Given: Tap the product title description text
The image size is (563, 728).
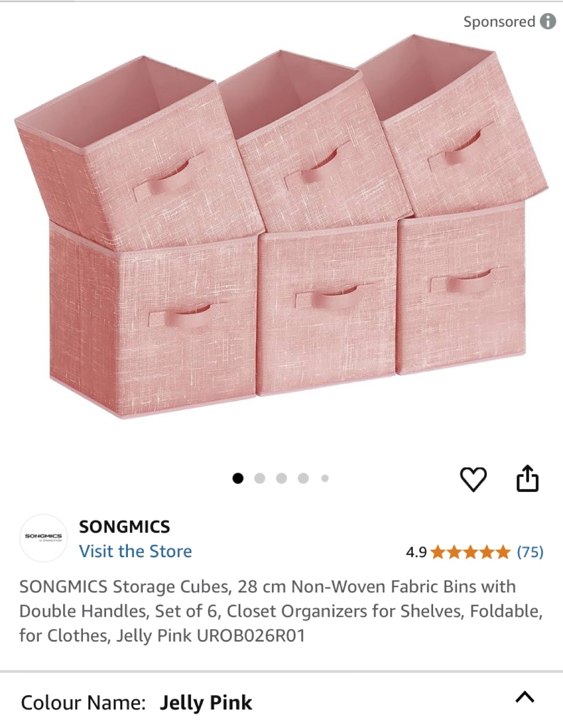Looking at the screenshot, I should (281, 611).
